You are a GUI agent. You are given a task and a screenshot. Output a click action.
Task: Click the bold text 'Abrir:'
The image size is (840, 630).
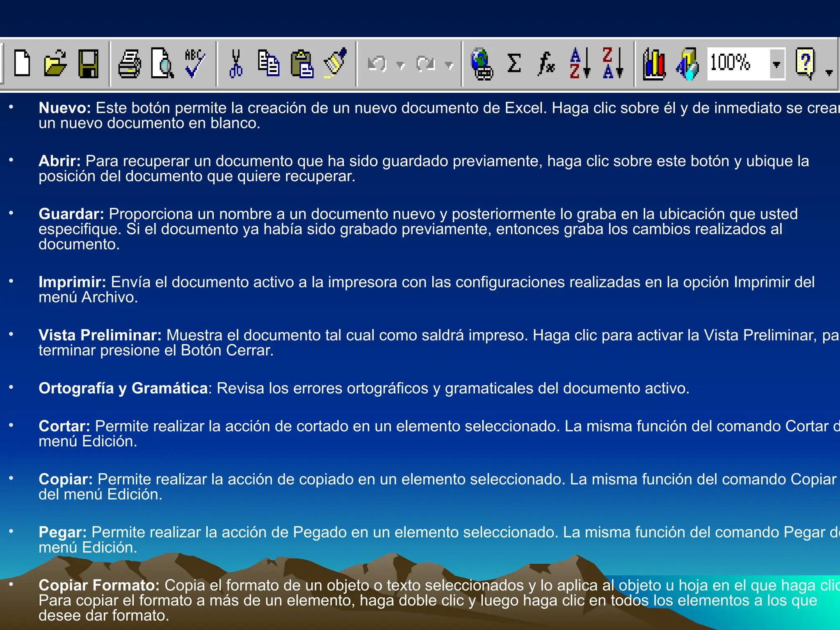coord(59,161)
